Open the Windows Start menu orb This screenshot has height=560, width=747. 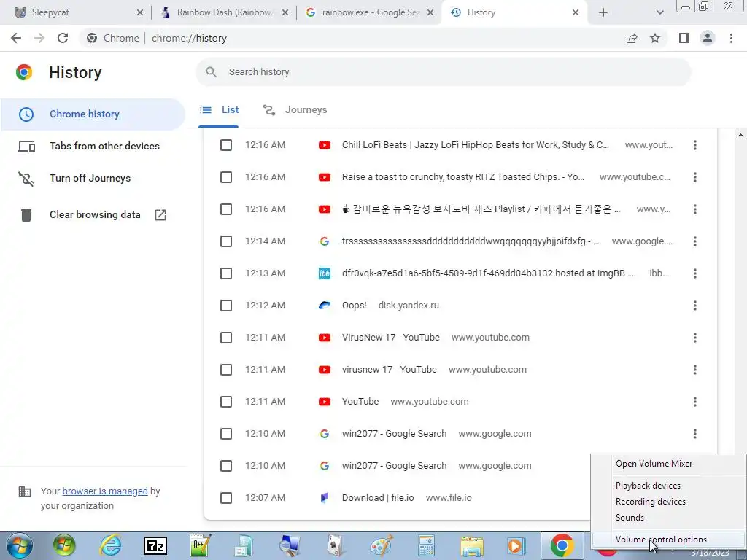click(20, 545)
